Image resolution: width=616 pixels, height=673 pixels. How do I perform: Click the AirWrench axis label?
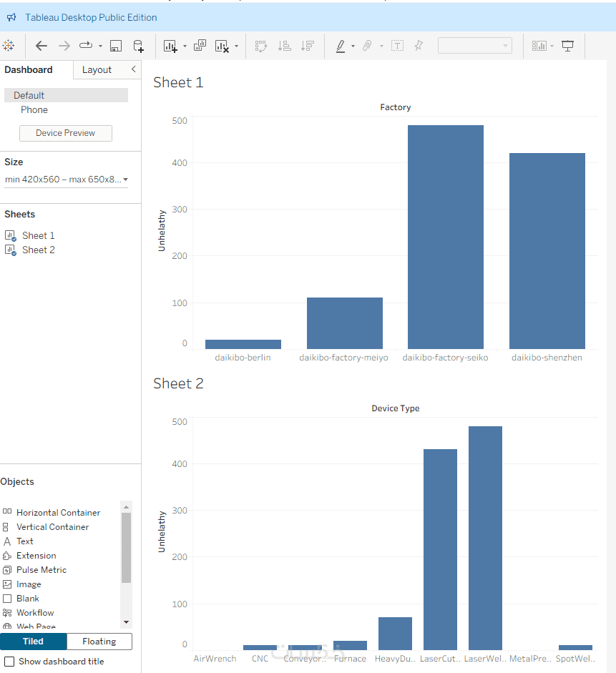(215, 659)
